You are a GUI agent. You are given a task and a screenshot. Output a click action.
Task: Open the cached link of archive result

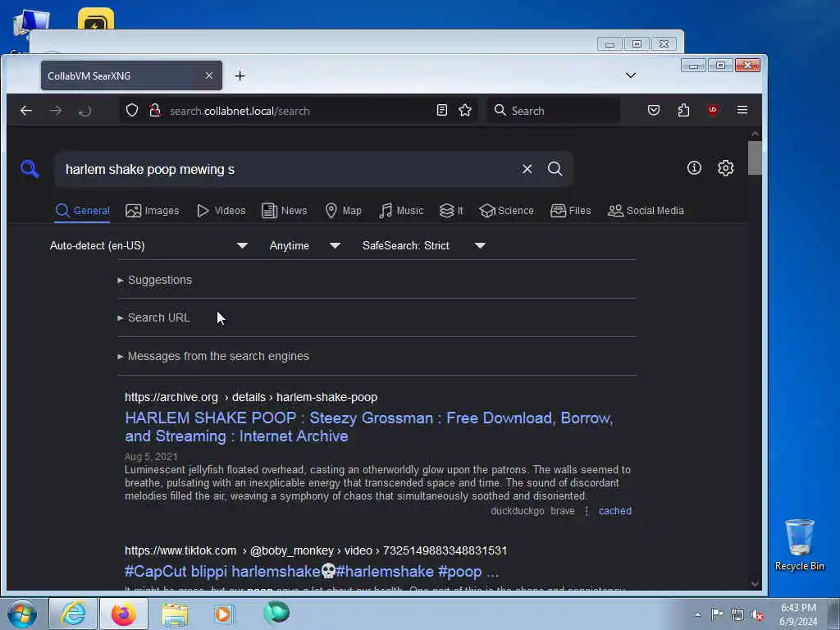pyautogui.click(x=615, y=511)
